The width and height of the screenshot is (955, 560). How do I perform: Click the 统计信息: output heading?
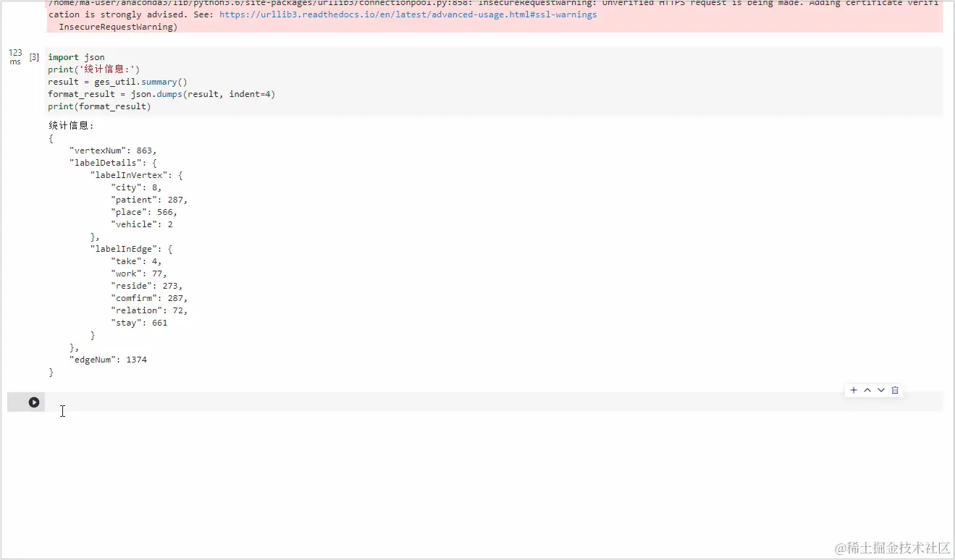(71, 125)
